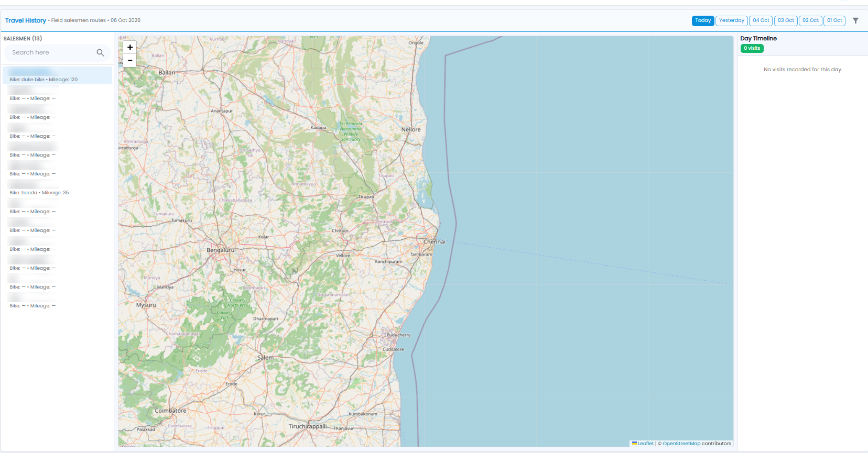The height and width of the screenshot is (453, 868).
Task: Click Puducherry label on the map
Action: point(398,335)
